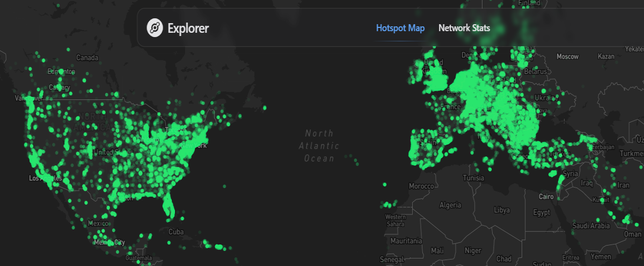644x266 pixels.
Task: Click the Algeria country label
Action: coord(450,205)
